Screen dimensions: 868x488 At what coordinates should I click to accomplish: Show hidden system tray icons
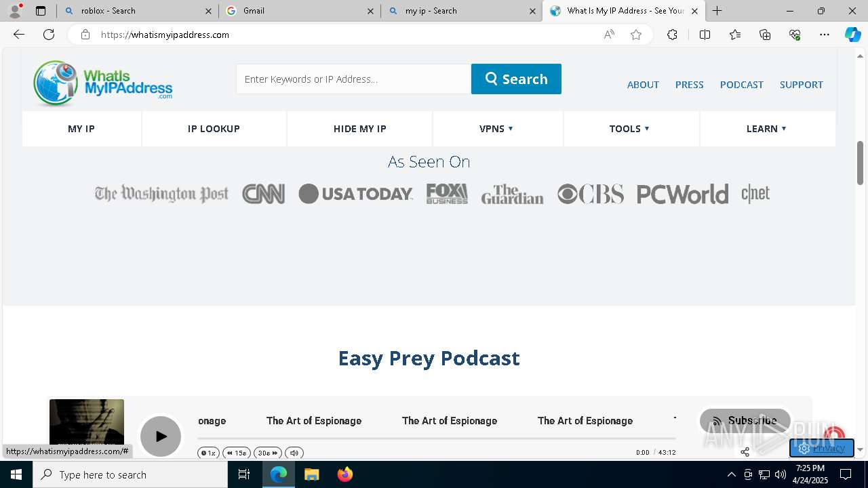pos(731,474)
